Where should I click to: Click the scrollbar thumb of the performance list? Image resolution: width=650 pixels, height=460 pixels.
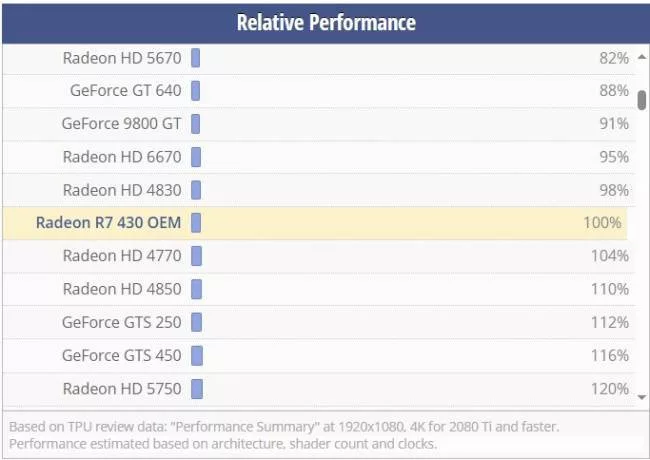641,99
